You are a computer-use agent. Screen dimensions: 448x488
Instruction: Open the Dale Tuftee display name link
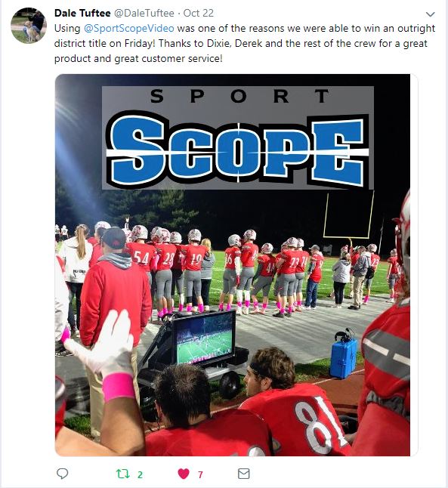tap(82, 13)
